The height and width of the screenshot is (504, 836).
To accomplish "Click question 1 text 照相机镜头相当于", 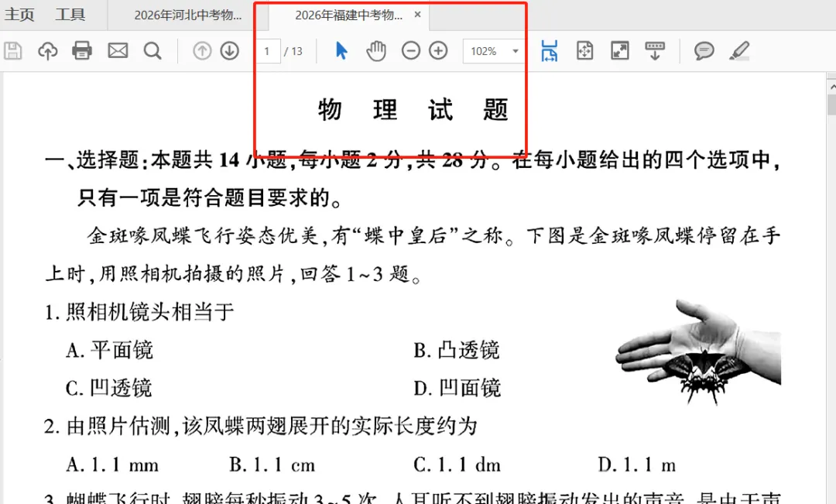I will [x=150, y=312].
